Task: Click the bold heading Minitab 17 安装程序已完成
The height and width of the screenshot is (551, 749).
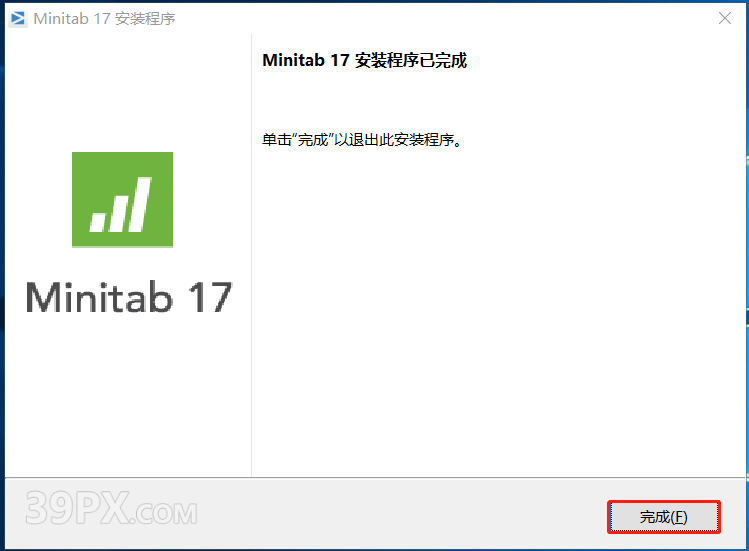Action: coord(364,60)
